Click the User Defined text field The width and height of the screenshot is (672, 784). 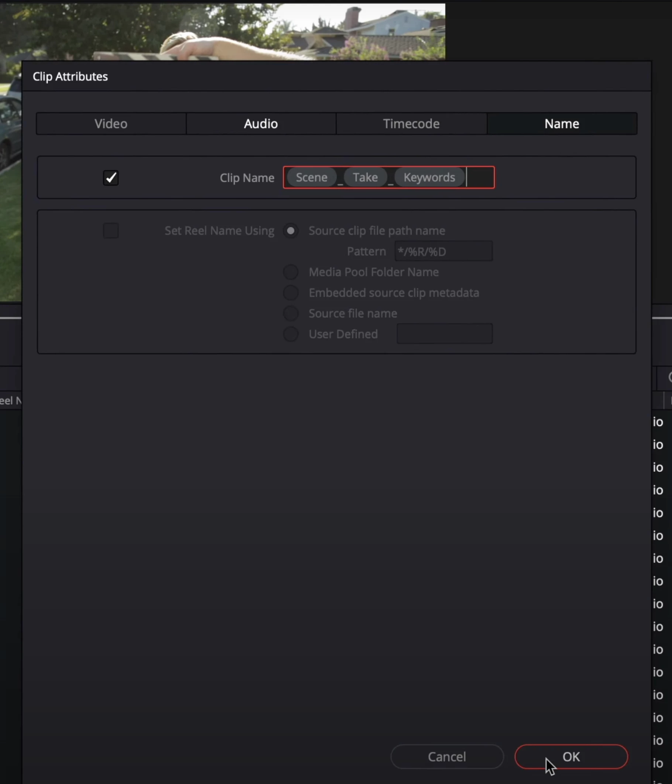pos(445,334)
